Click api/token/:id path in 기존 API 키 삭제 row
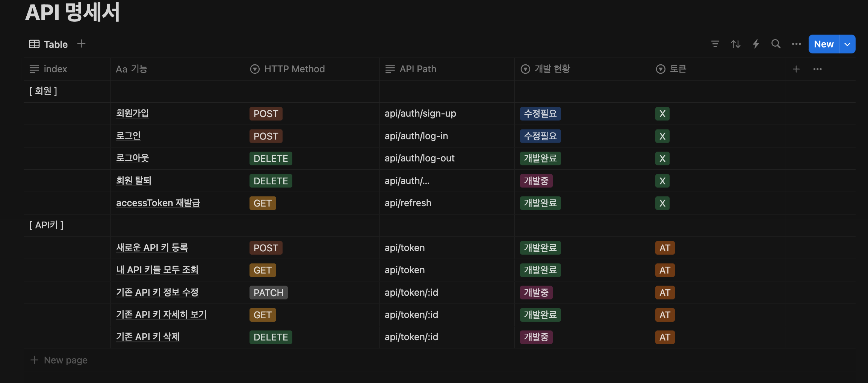Image resolution: width=868 pixels, height=383 pixels. (x=411, y=337)
